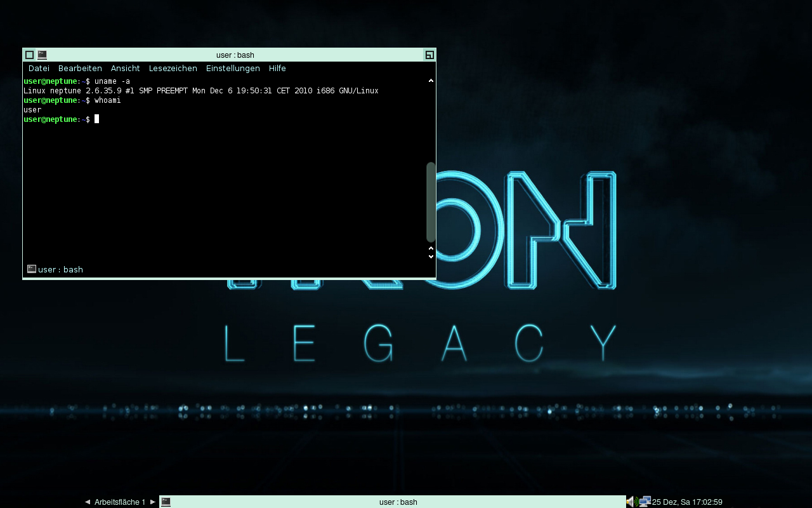
Task: Switch to previous workspace with the left arrow
Action: pos(88,502)
